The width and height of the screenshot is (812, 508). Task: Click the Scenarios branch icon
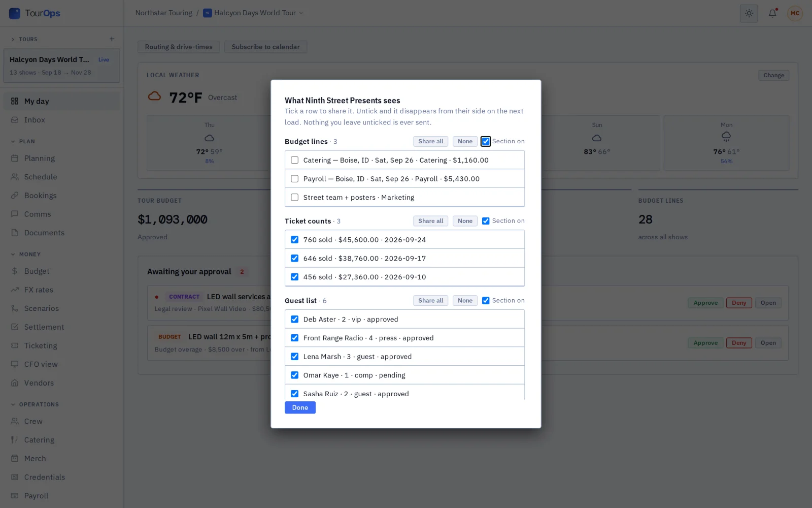[15, 308]
